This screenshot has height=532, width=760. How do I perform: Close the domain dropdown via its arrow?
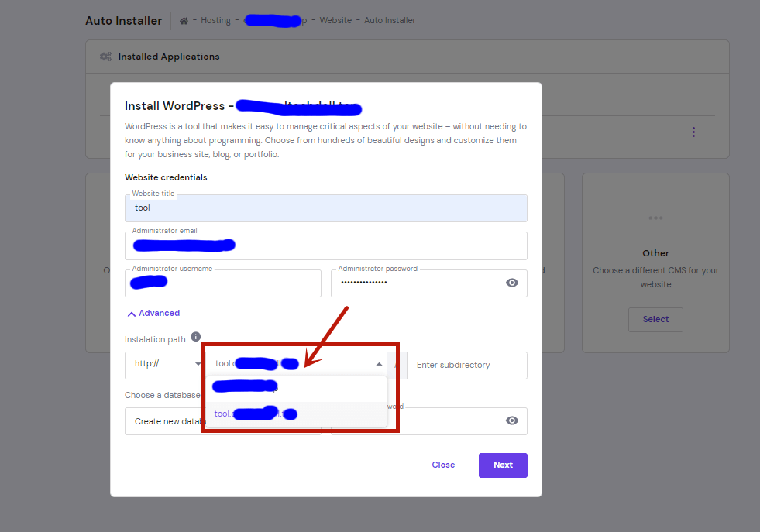(x=379, y=364)
